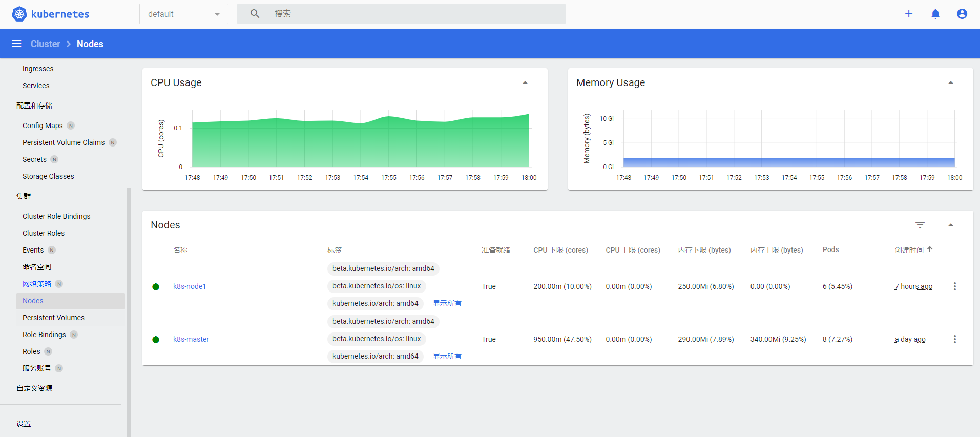Image resolution: width=980 pixels, height=437 pixels.
Task: Click the Nodes breadcrumb title
Action: click(x=90, y=44)
